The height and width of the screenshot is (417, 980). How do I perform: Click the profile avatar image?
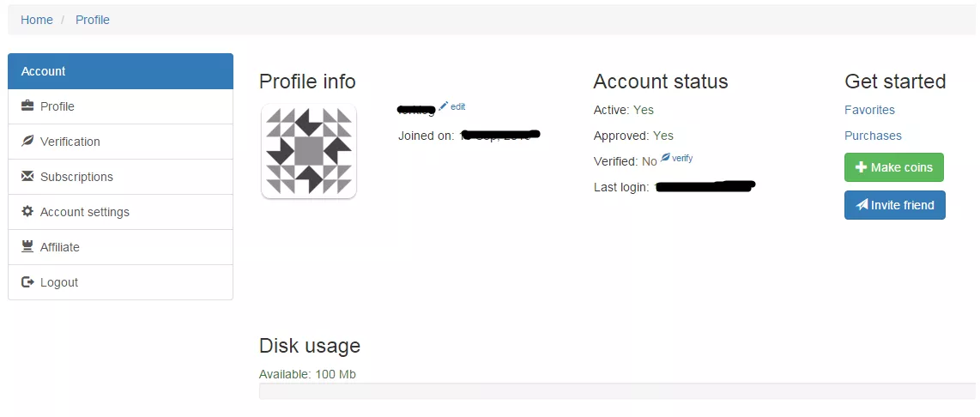point(309,151)
